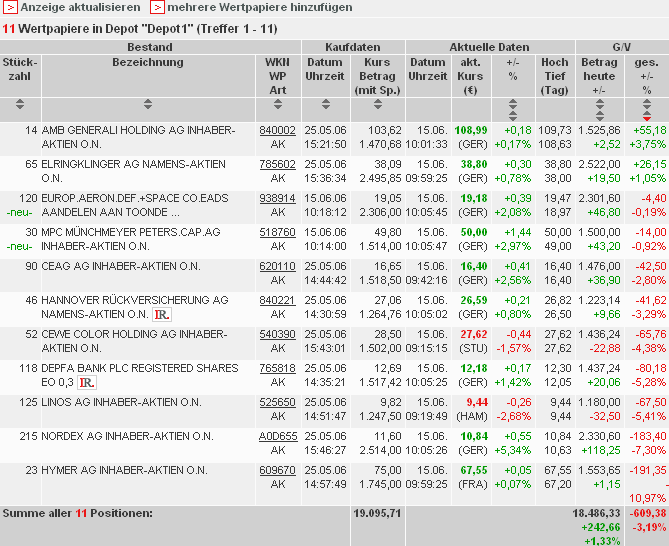669x546 pixels.
Task: Sort by lower arrows in +/- % column
Action: pyautogui.click(x=513, y=116)
